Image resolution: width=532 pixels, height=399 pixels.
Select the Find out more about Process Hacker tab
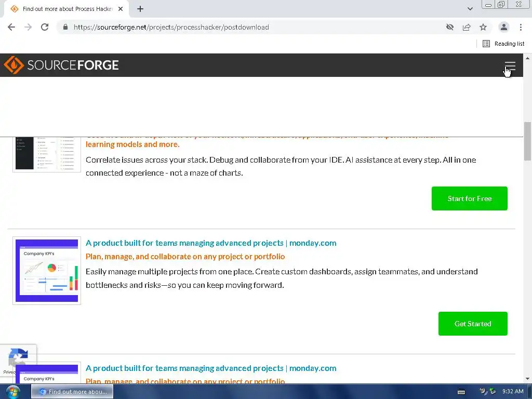point(67,9)
